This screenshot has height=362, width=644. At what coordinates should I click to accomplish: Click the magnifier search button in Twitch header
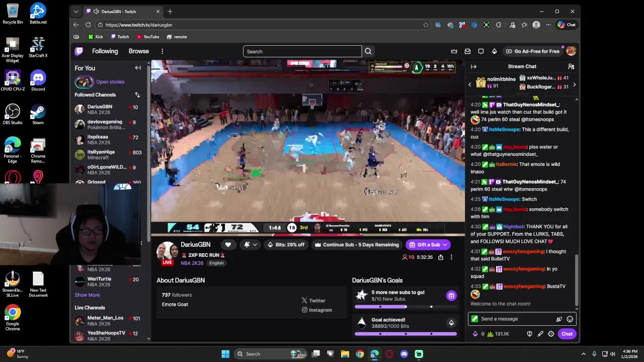(368, 51)
